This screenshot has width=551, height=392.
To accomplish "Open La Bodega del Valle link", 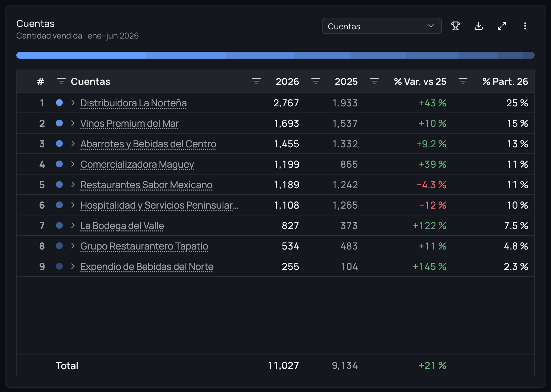I will tap(122, 226).
